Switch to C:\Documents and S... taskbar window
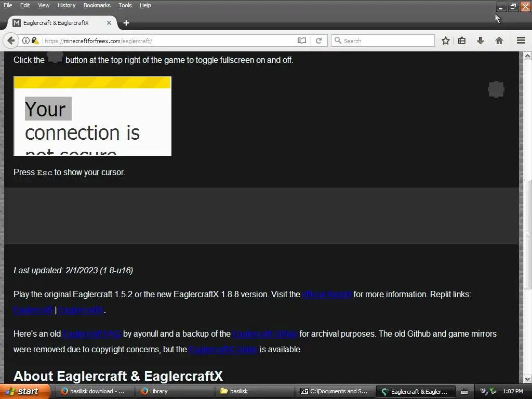 coord(335,391)
